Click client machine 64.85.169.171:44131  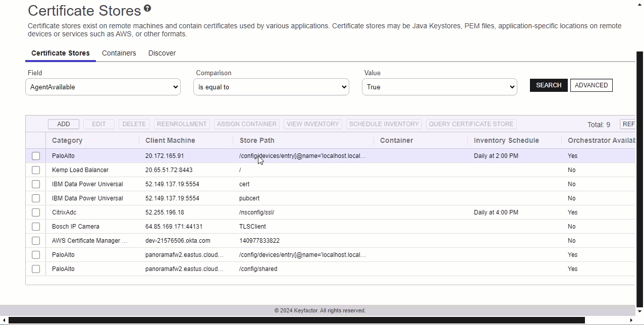tap(174, 227)
